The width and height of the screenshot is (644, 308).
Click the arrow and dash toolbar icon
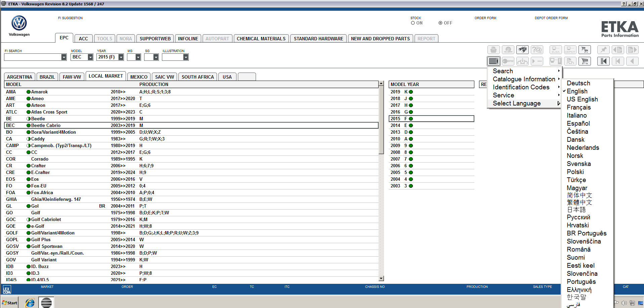pos(537,61)
